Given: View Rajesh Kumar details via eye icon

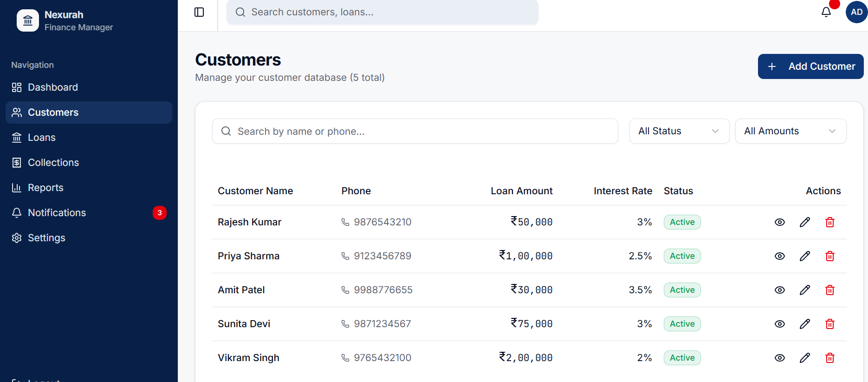Looking at the screenshot, I should 780,222.
